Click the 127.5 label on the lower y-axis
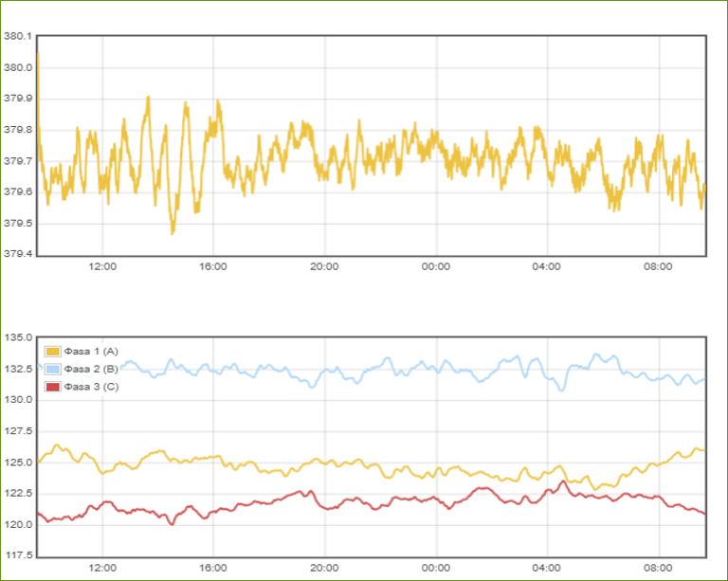Image resolution: width=728 pixels, height=581 pixels. 19,430
